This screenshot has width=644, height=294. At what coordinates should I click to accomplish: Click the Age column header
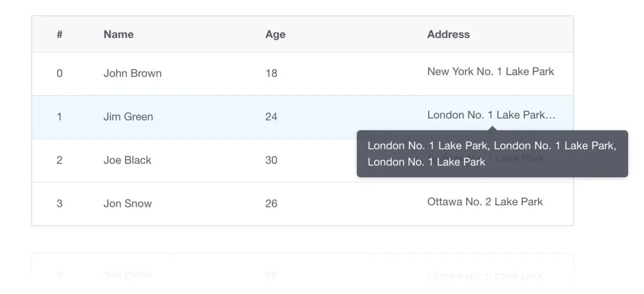pos(275,34)
